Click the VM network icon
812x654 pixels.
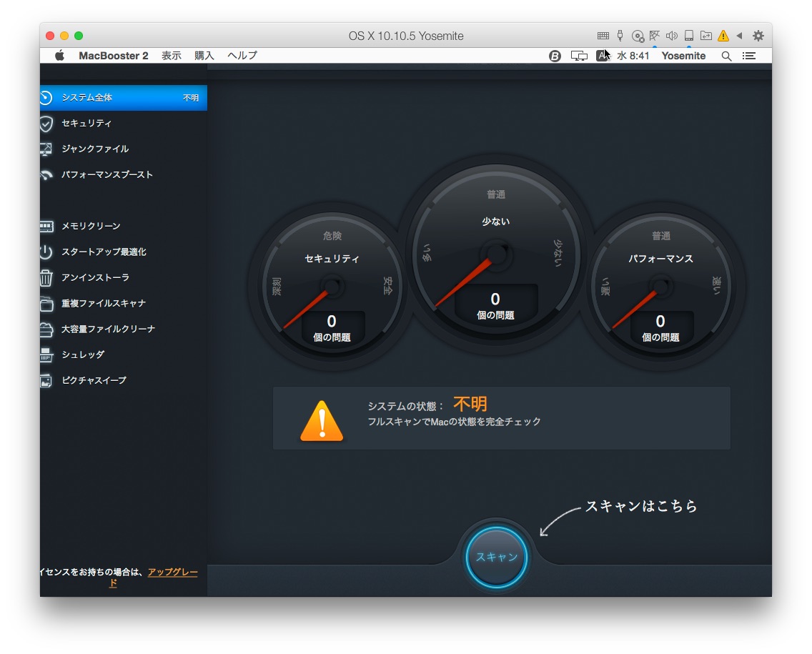pyautogui.click(x=655, y=36)
